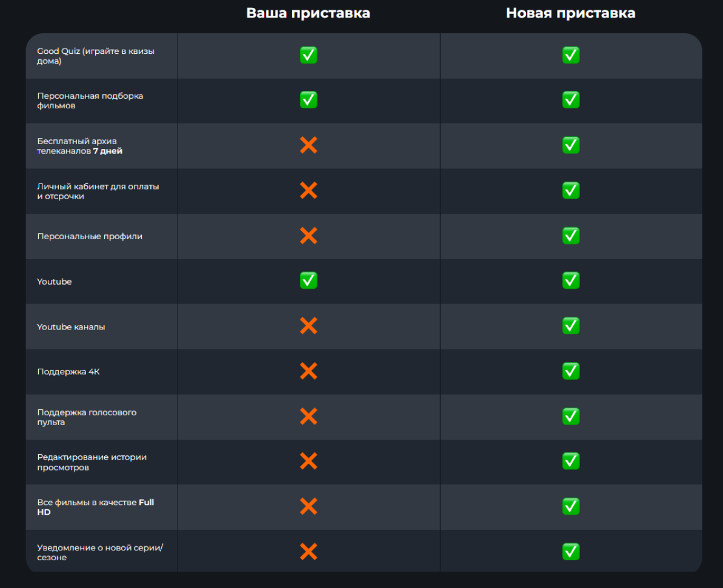
Task: Click Новая приставка checkmark for Поддержка 4K
Action: click(571, 371)
